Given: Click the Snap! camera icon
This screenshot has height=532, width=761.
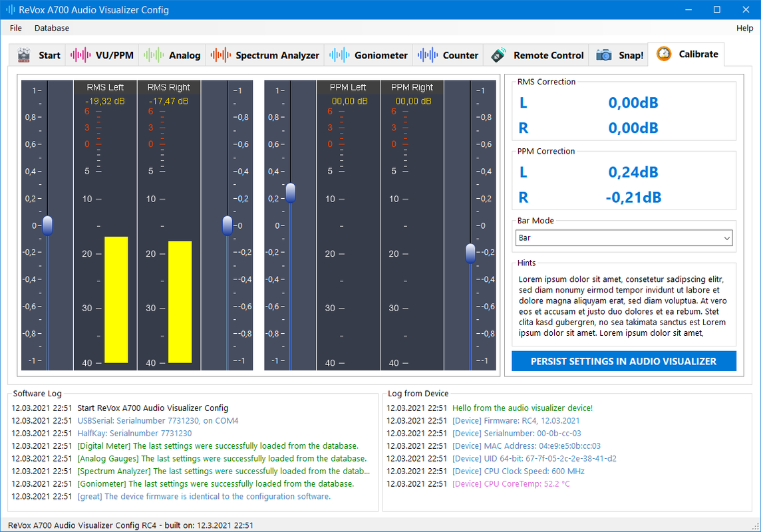Looking at the screenshot, I should [x=604, y=55].
